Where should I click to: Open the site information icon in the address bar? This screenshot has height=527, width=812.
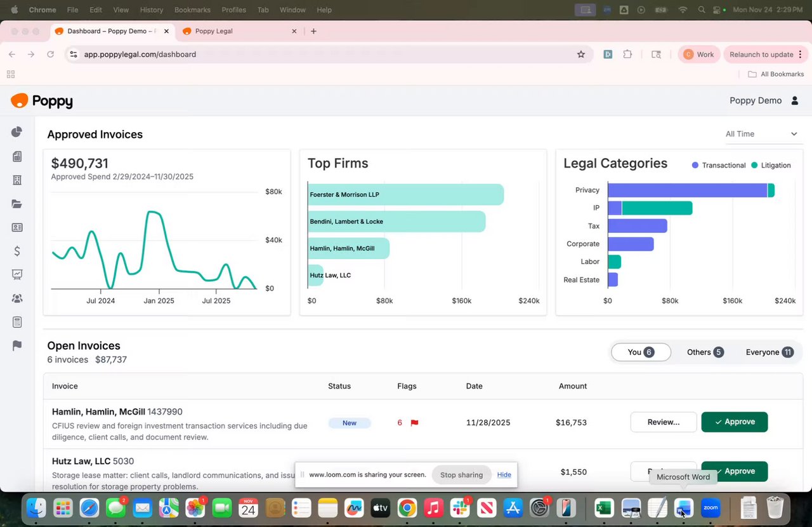pyautogui.click(x=74, y=55)
